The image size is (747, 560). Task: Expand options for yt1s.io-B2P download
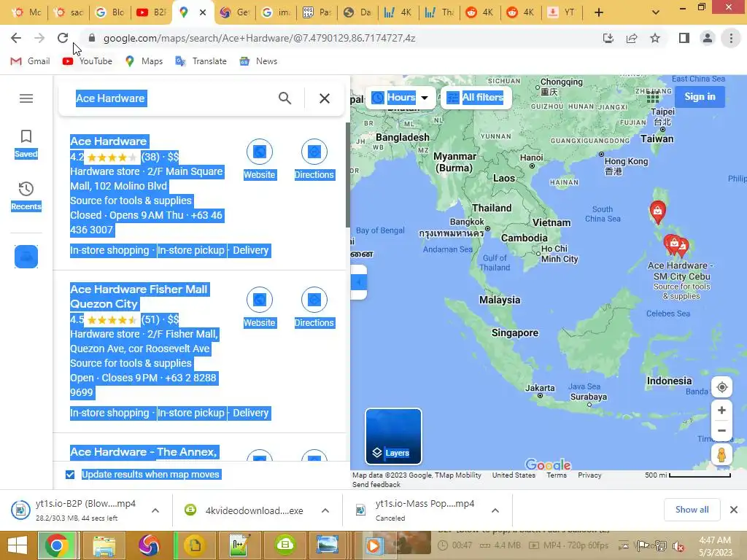click(155, 510)
